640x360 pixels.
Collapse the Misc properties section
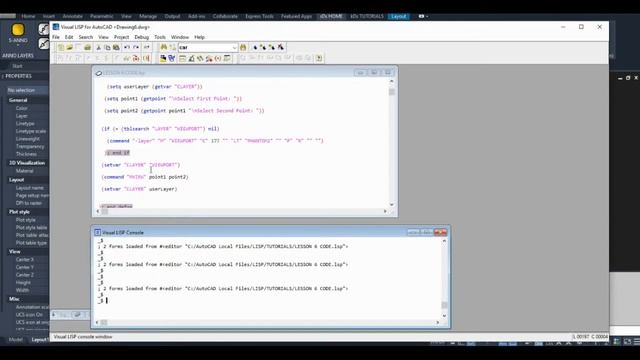pyautogui.click(x=14, y=299)
